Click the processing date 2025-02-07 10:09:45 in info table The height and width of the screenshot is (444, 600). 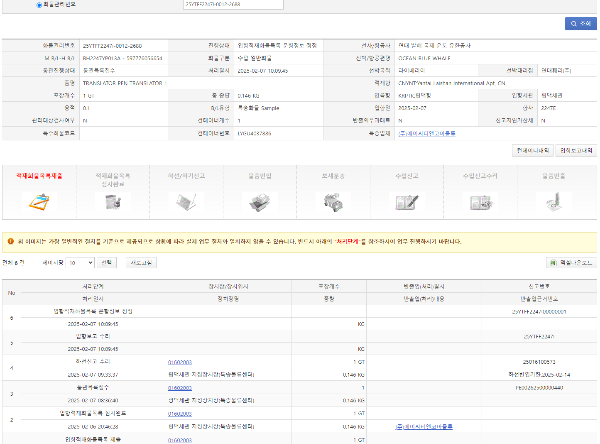262,71
